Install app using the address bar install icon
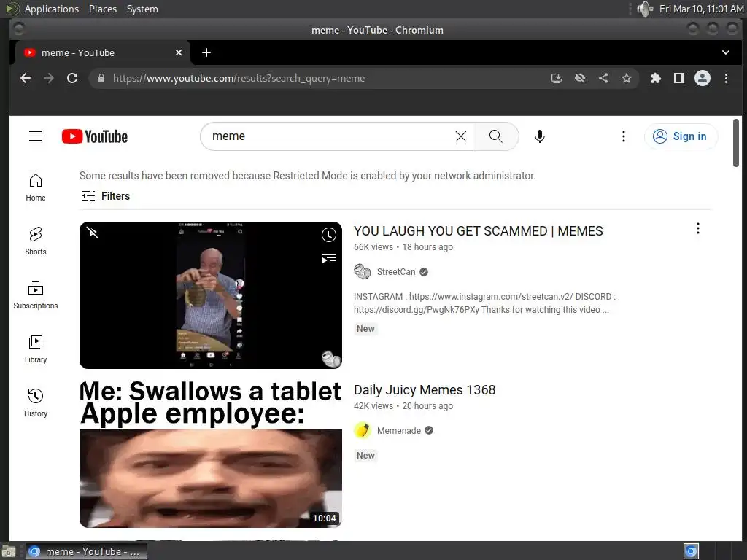This screenshot has height=560, width=747. click(557, 78)
